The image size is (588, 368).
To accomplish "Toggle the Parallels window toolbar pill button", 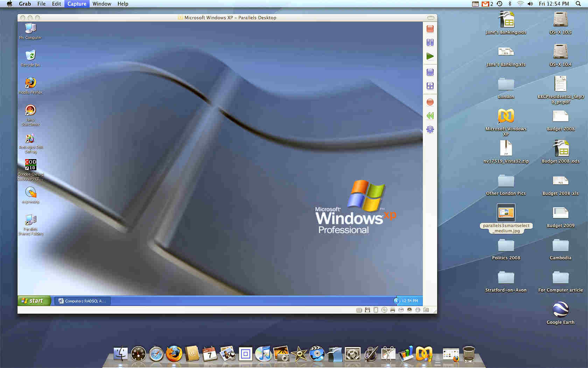I will tap(431, 18).
